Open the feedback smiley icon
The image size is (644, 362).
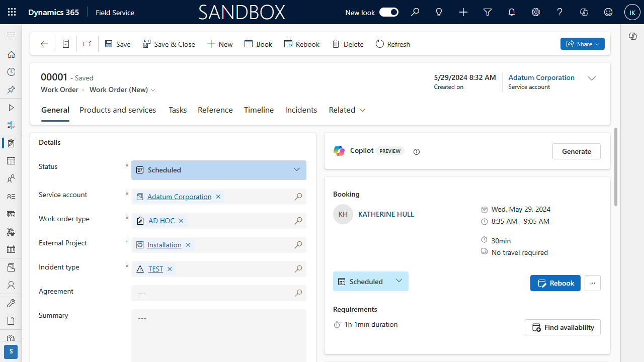coord(608,12)
